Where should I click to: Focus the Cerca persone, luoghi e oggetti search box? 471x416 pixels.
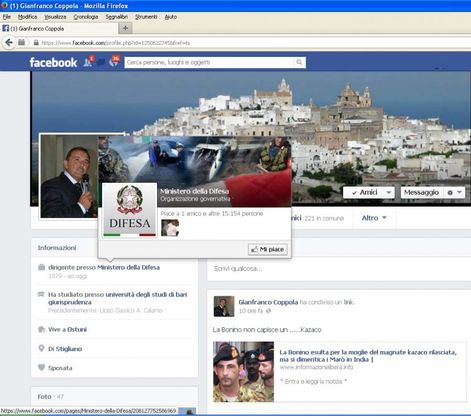(x=209, y=62)
